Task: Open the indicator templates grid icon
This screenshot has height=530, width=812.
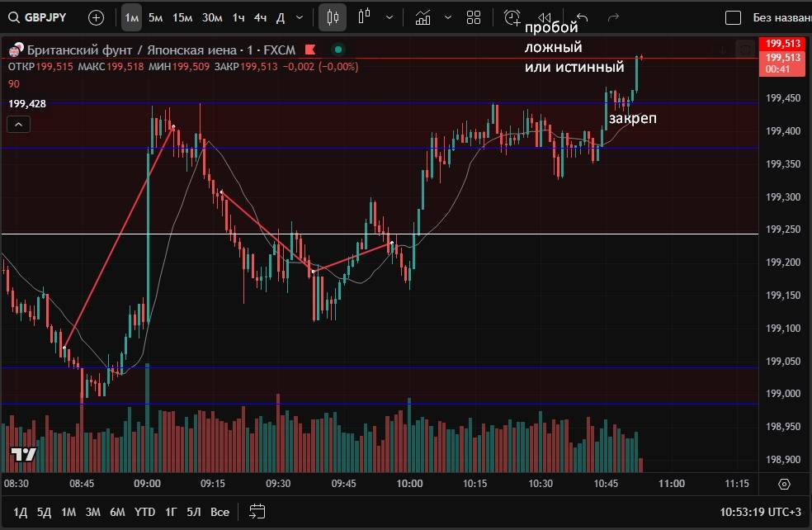Action: coord(474,17)
